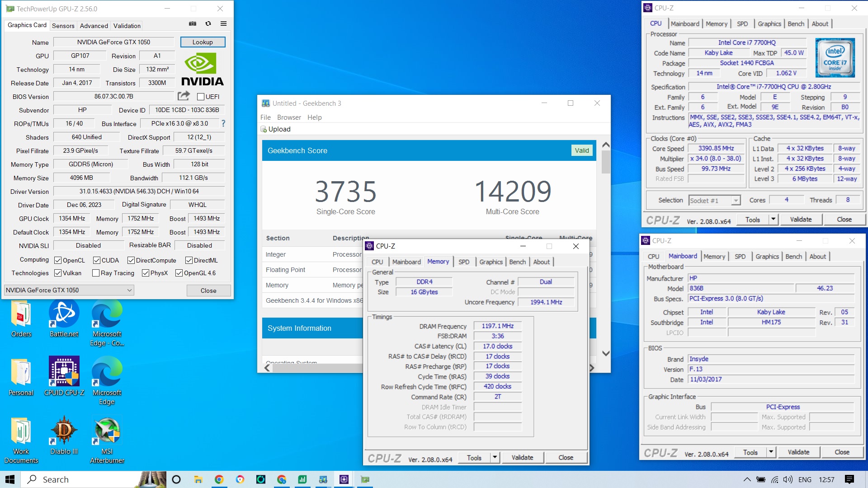Viewport: 868px width, 488px height.
Task: Toggle the PhysX checkbox
Action: pyautogui.click(x=146, y=273)
